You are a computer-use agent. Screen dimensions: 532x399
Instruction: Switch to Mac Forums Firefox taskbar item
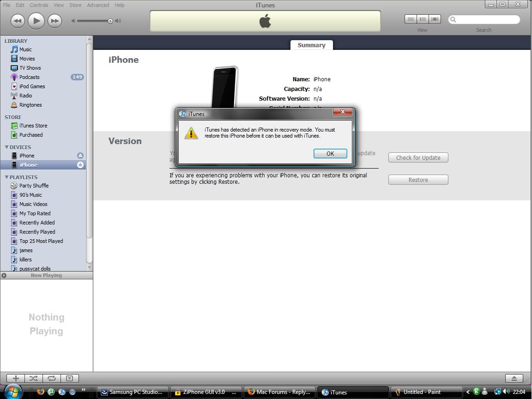click(279, 392)
